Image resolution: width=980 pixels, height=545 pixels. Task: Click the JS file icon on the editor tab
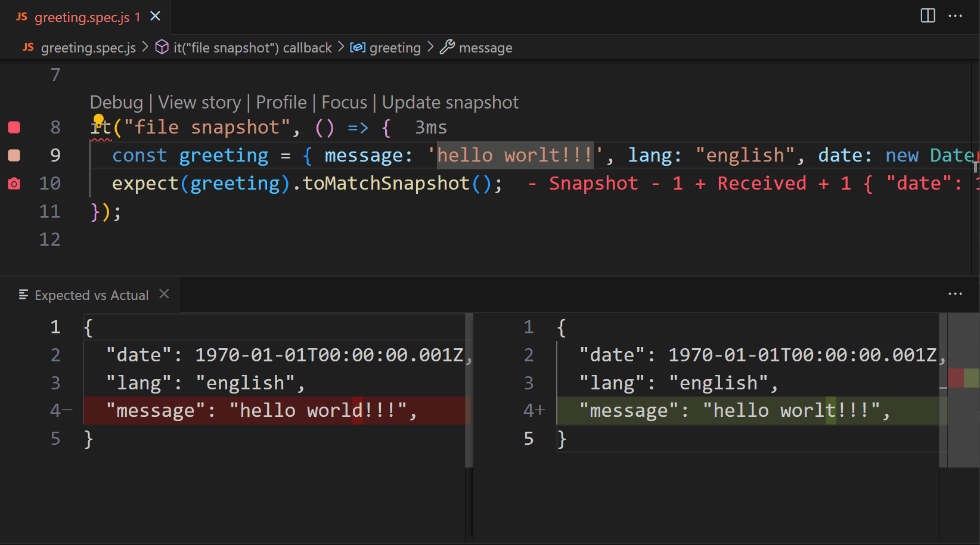click(21, 17)
